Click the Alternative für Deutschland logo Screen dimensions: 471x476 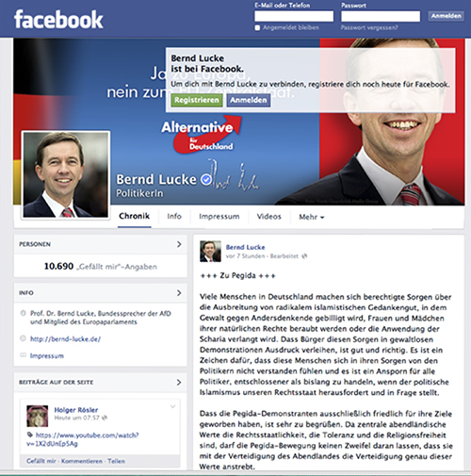tap(201, 135)
